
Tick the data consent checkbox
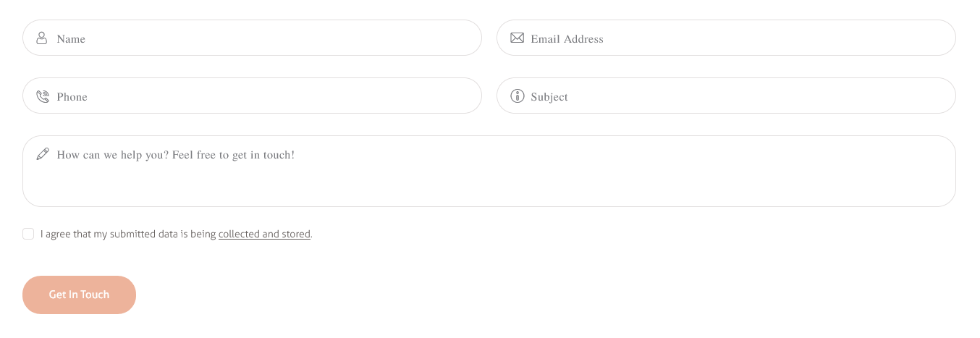click(x=28, y=234)
